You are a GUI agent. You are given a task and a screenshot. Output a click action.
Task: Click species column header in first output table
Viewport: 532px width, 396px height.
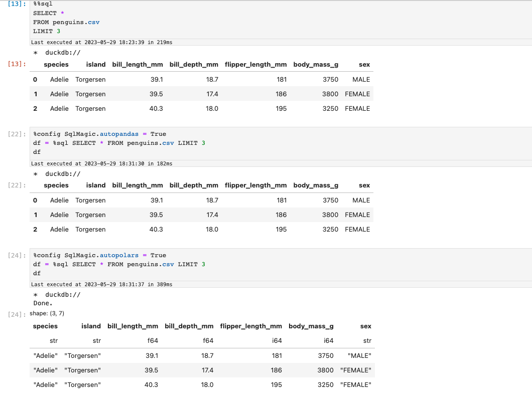click(56, 64)
